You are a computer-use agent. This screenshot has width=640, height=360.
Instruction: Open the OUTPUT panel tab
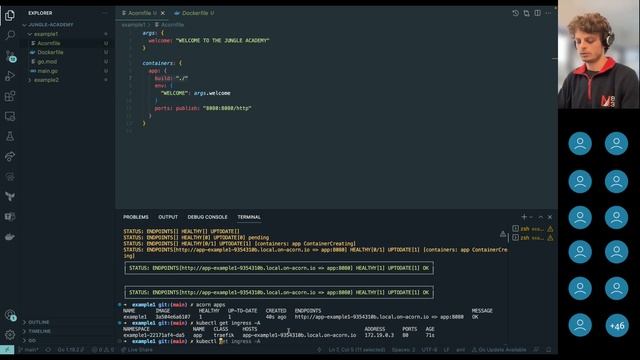click(168, 217)
